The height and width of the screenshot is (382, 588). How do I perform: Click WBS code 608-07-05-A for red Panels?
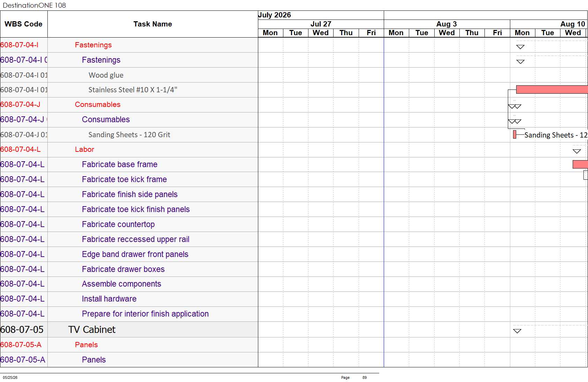pos(21,345)
